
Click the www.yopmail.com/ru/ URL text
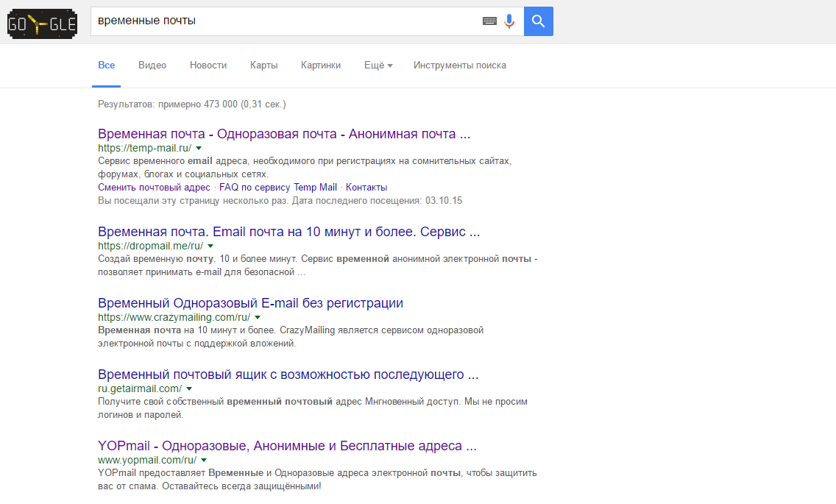click(x=147, y=461)
